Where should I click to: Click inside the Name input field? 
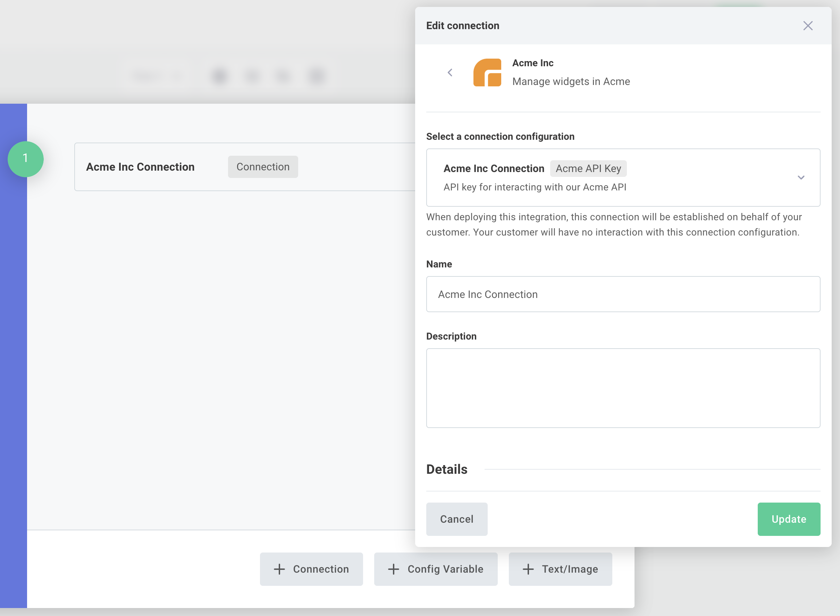pyautogui.click(x=623, y=294)
